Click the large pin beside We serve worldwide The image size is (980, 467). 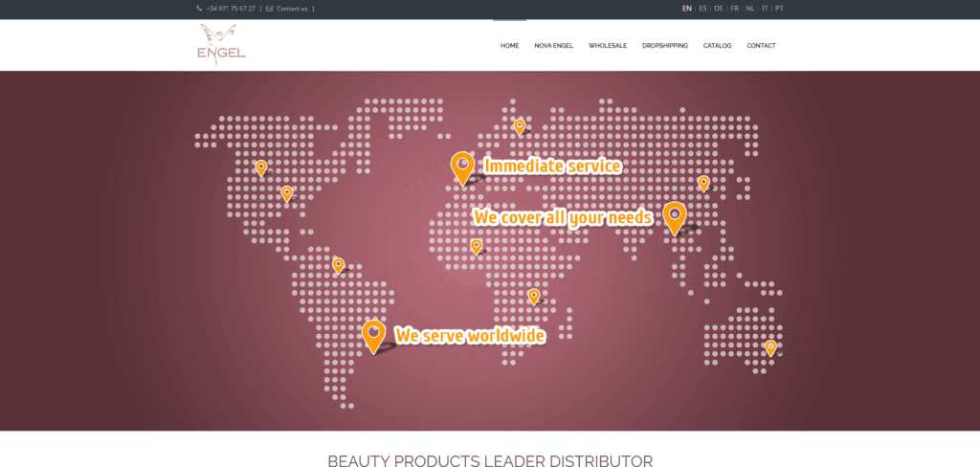[x=374, y=338]
